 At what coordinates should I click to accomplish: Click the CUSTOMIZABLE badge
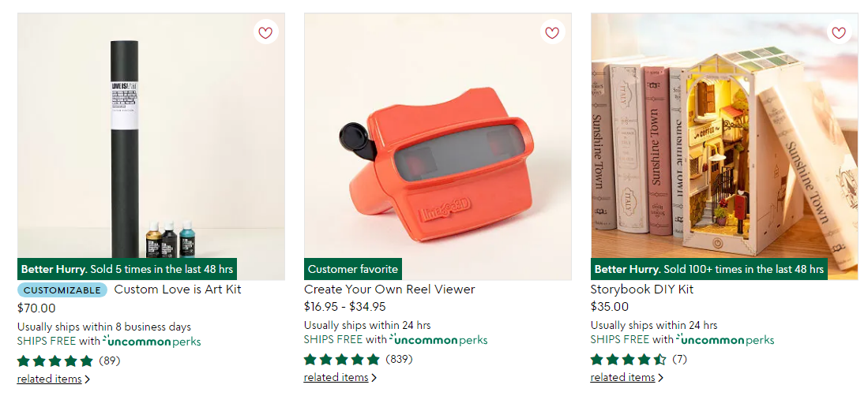(x=62, y=290)
